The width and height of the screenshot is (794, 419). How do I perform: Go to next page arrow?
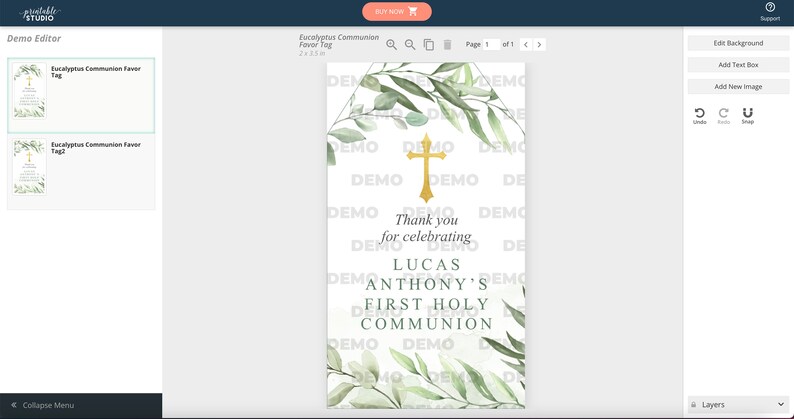point(539,45)
